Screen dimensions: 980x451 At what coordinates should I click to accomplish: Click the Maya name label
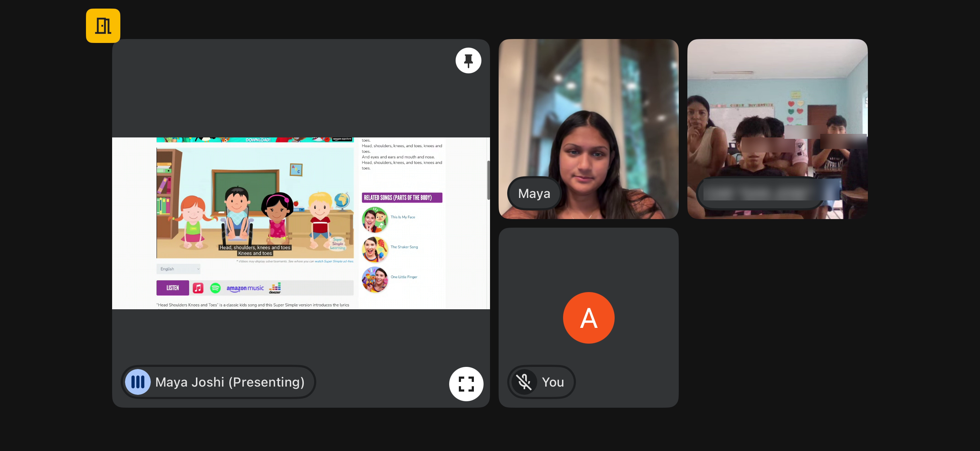tap(534, 193)
